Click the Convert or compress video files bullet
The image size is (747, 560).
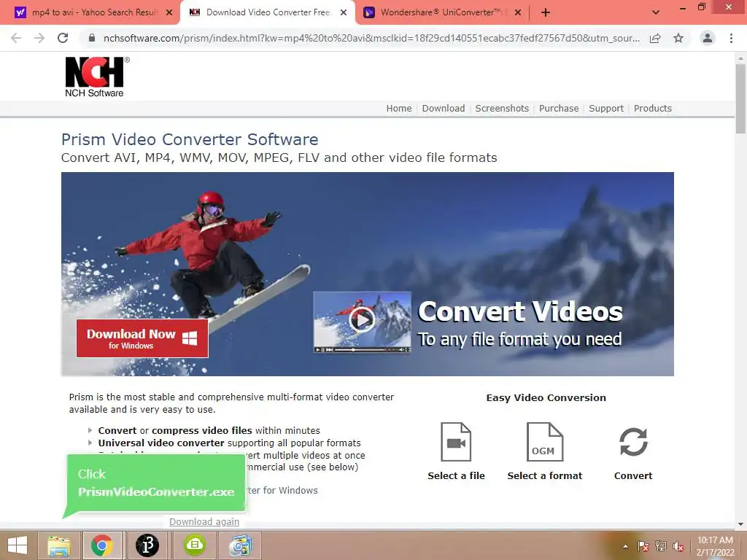point(209,430)
